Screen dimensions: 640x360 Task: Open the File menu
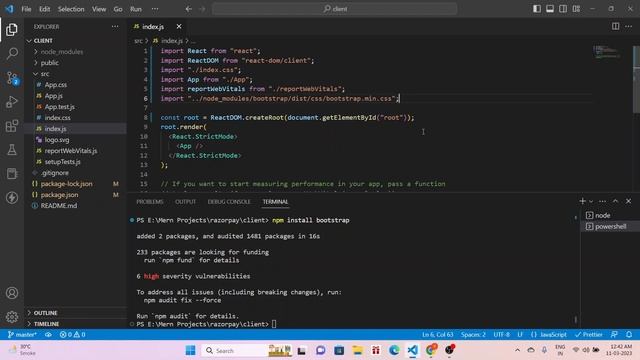point(26,9)
